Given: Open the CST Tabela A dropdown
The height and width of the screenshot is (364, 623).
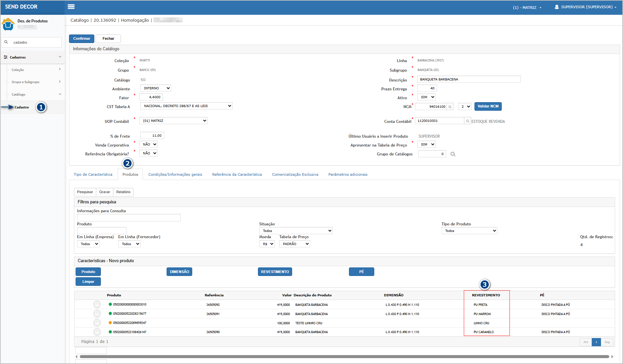Looking at the screenshot, I should 186,106.
